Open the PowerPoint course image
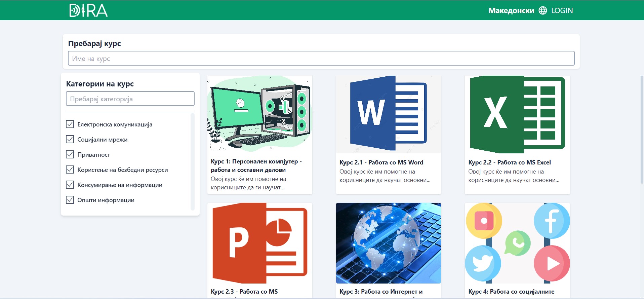644x299 pixels. [259, 243]
